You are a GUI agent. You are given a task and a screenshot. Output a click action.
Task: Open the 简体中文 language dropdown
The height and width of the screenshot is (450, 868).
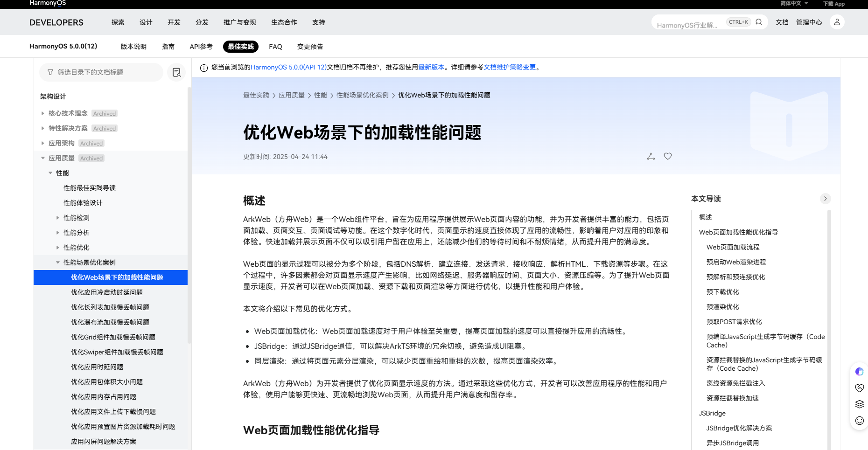(x=794, y=3)
